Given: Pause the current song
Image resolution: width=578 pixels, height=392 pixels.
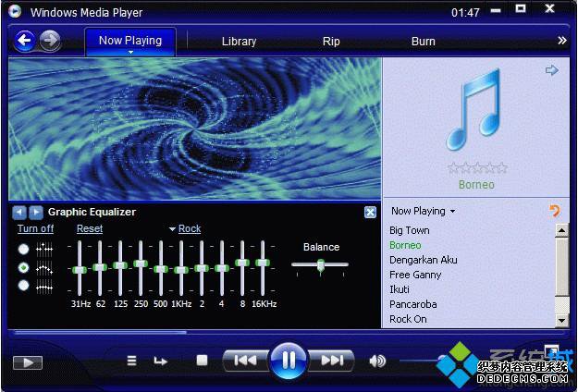Looking at the screenshot, I should click(289, 361).
